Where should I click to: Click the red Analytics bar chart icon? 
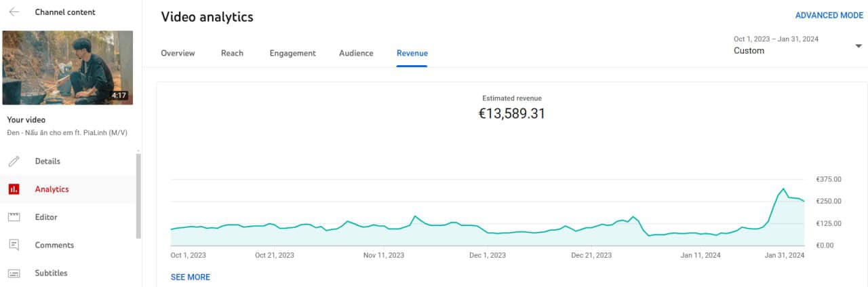click(x=14, y=189)
